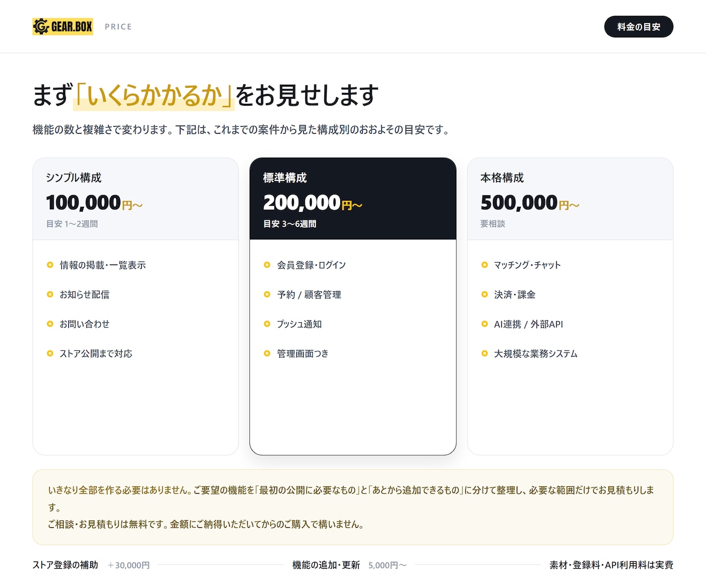The width and height of the screenshot is (706, 588).
Task: Click the ストア公開まで対応 item
Action: (x=95, y=354)
